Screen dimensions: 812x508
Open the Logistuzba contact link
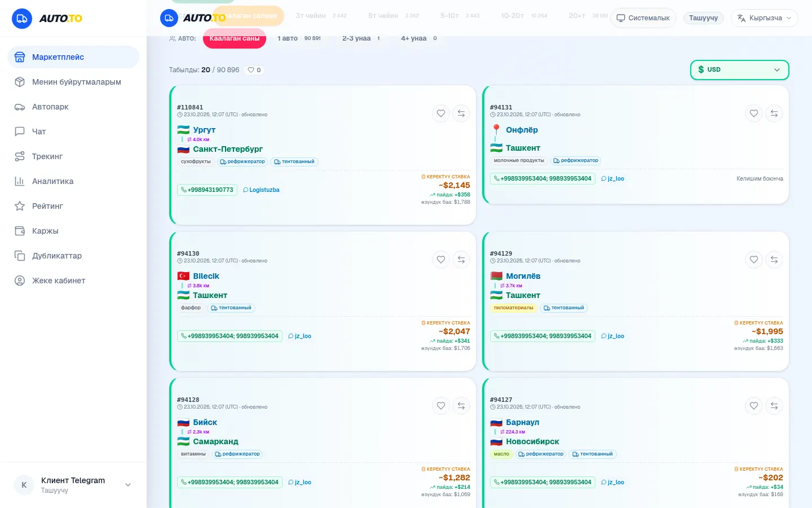point(261,190)
